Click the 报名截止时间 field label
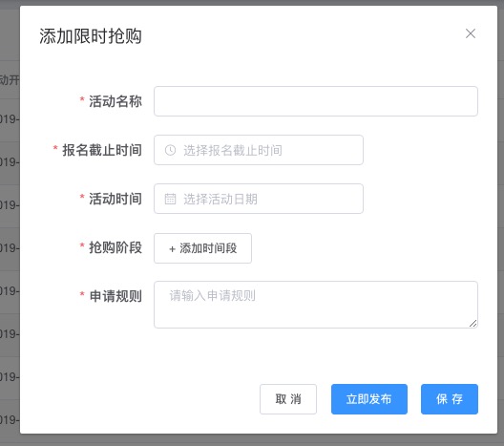Image resolution: width=504 pixels, height=446 pixels. [102, 150]
